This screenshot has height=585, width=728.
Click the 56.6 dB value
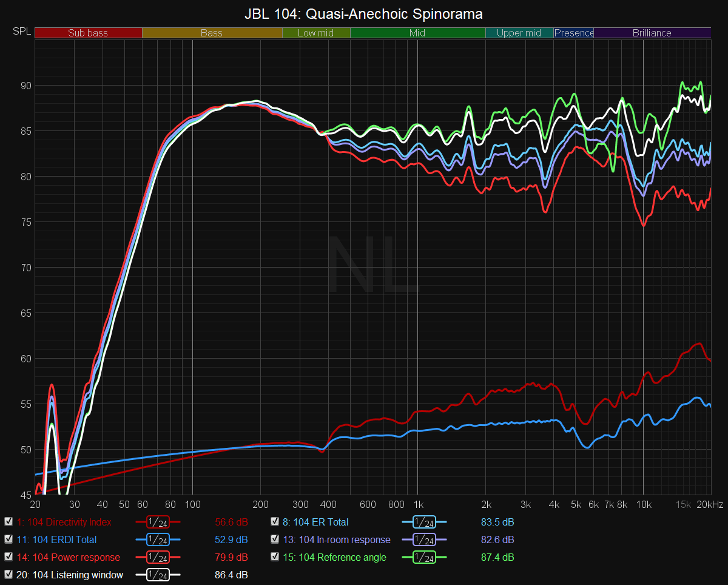tap(231, 522)
